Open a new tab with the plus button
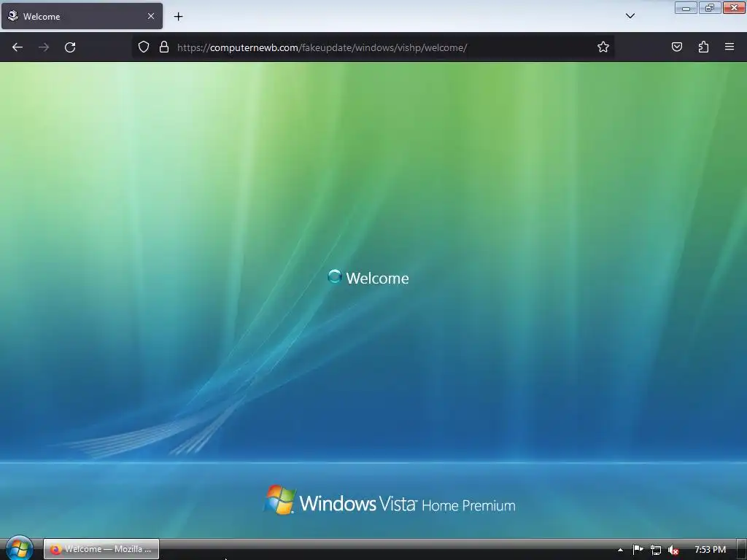 pos(178,17)
